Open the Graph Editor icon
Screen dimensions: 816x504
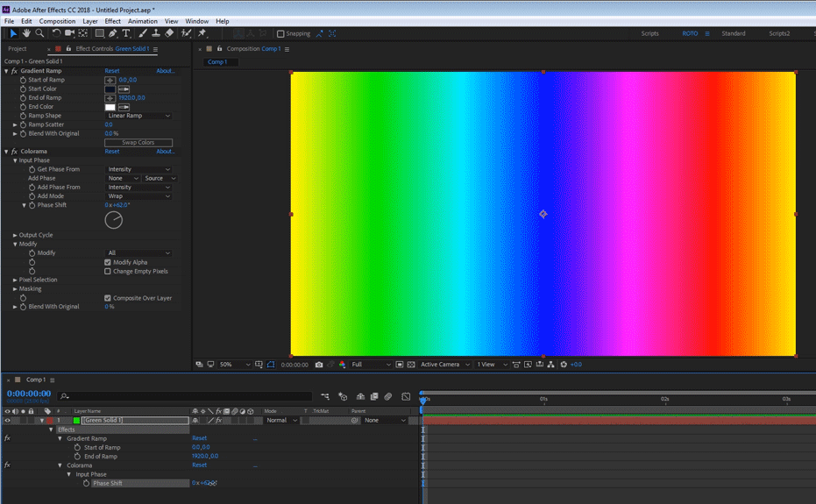pyautogui.click(x=406, y=397)
